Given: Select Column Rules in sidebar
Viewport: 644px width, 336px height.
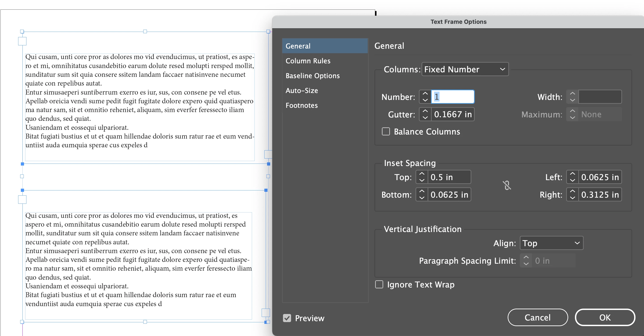Looking at the screenshot, I should (x=308, y=61).
